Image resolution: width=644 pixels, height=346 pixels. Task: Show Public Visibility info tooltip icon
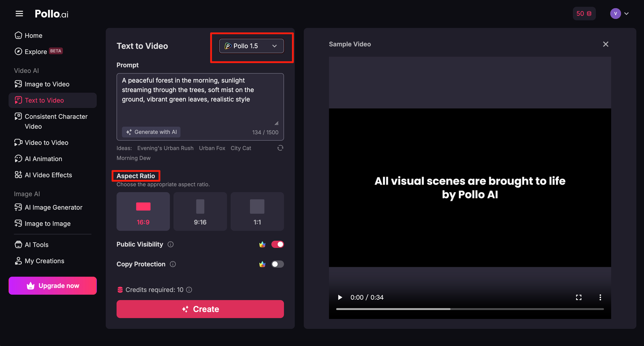point(171,244)
